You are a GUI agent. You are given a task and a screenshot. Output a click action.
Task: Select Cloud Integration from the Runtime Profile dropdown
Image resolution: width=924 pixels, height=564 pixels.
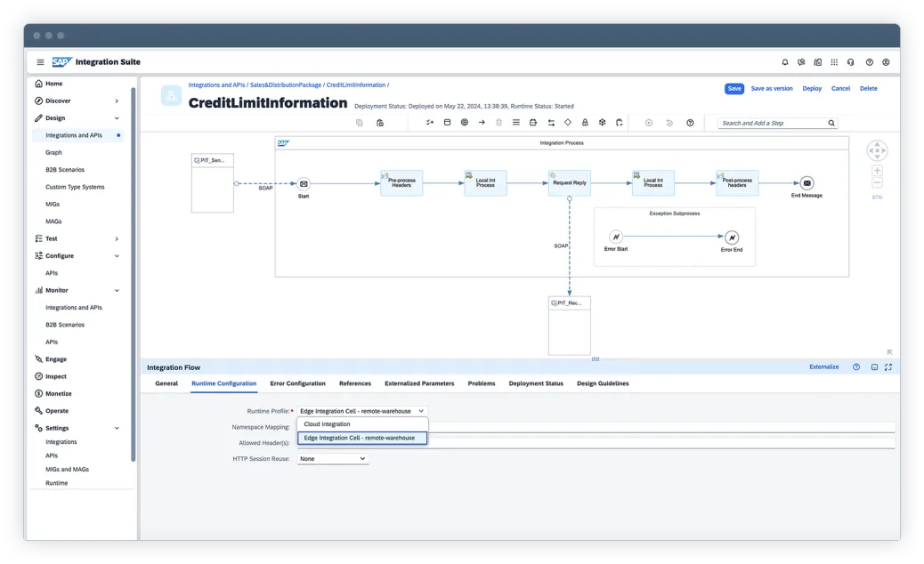(x=329, y=424)
